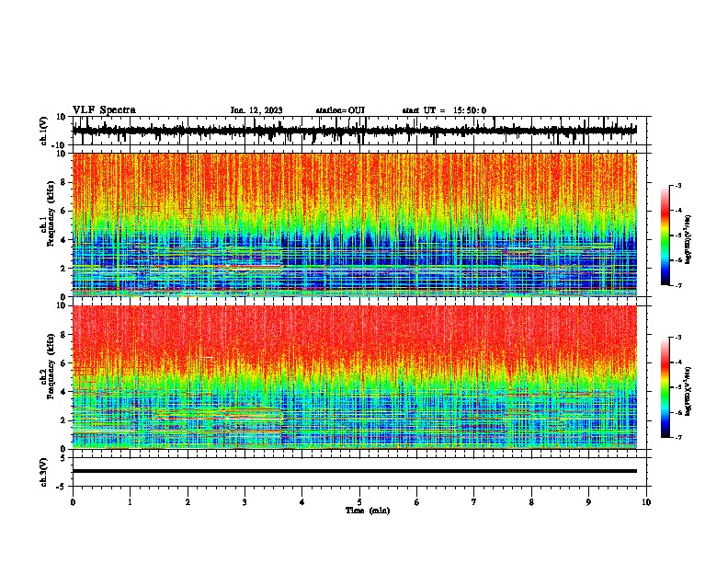The height and width of the screenshot is (563, 728).
Task: Click the ch.2 spectrogram color bar
Action: point(665,387)
